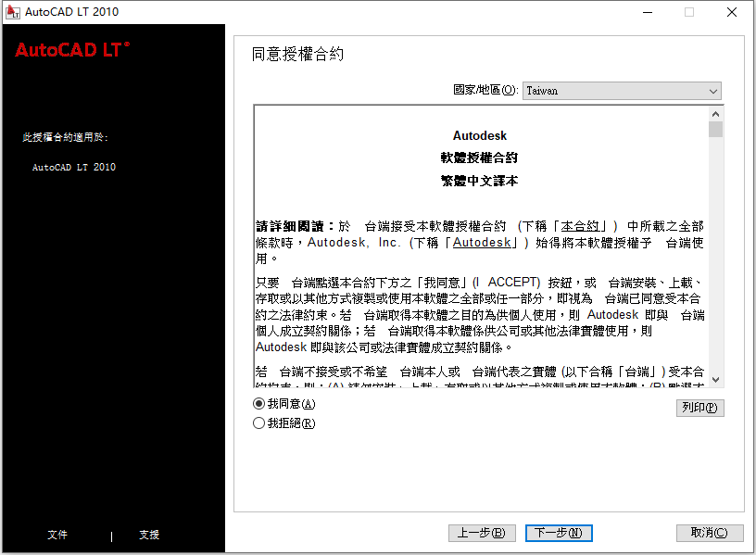Image resolution: width=756 pixels, height=555 pixels.
Task: Open the 文件 documentation link
Action: point(57,535)
